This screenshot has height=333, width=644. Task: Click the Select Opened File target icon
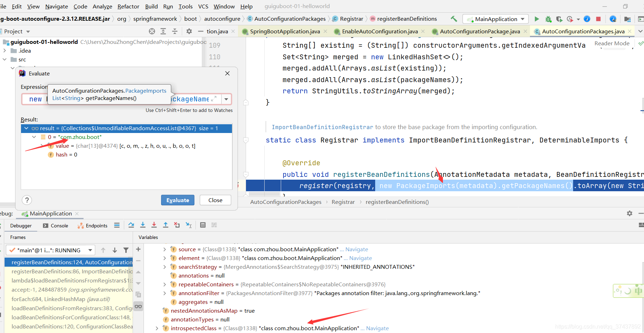pos(152,31)
